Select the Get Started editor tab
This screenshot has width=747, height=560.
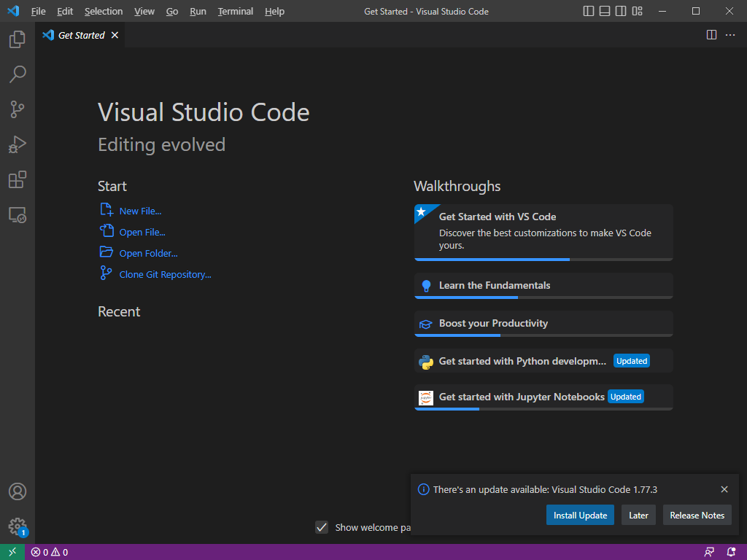click(80, 35)
